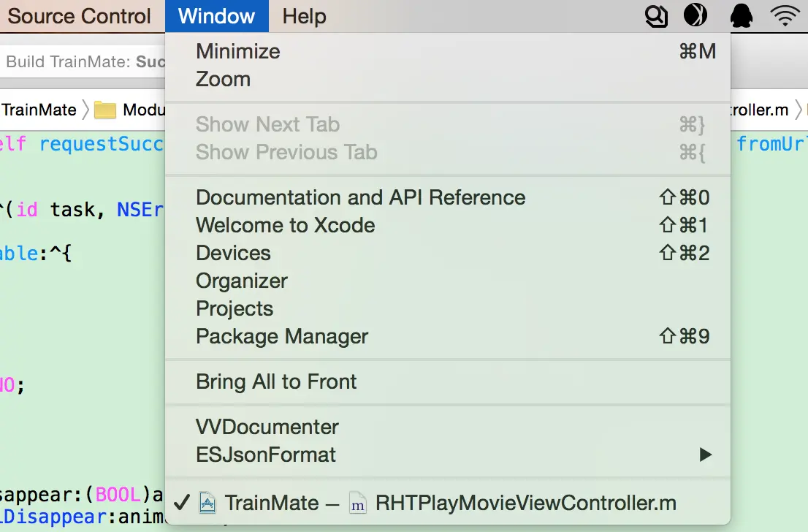Expand the ESJsonFormat submenu arrow

point(705,455)
